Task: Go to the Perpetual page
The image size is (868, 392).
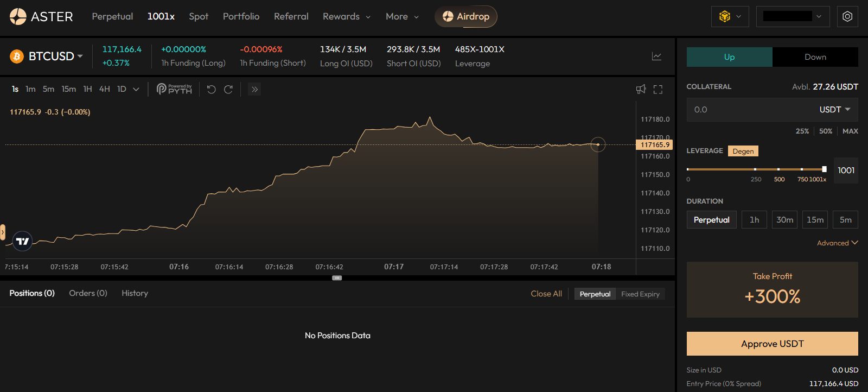Action: (x=112, y=17)
